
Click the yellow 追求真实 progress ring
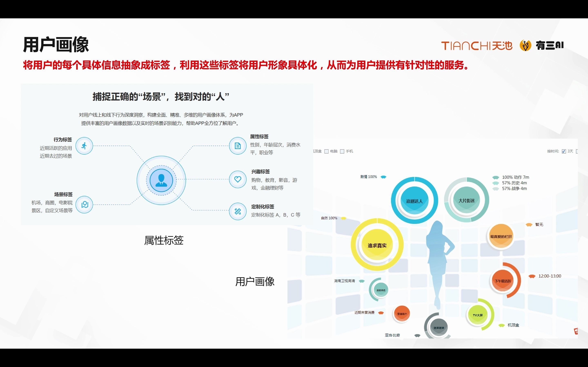click(377, 245)
